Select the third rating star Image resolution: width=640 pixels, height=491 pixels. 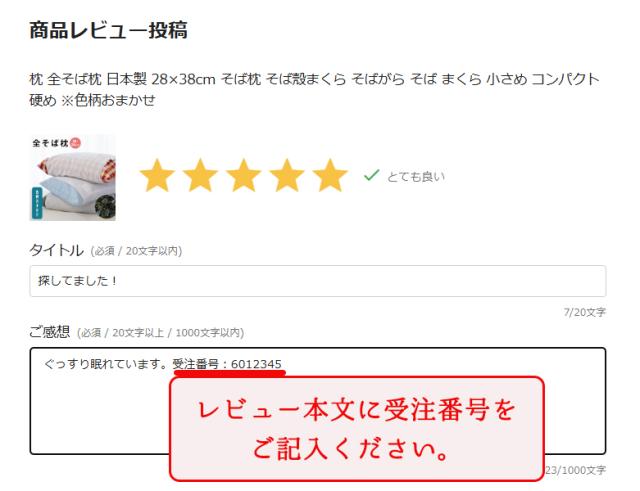click(244, 176)
